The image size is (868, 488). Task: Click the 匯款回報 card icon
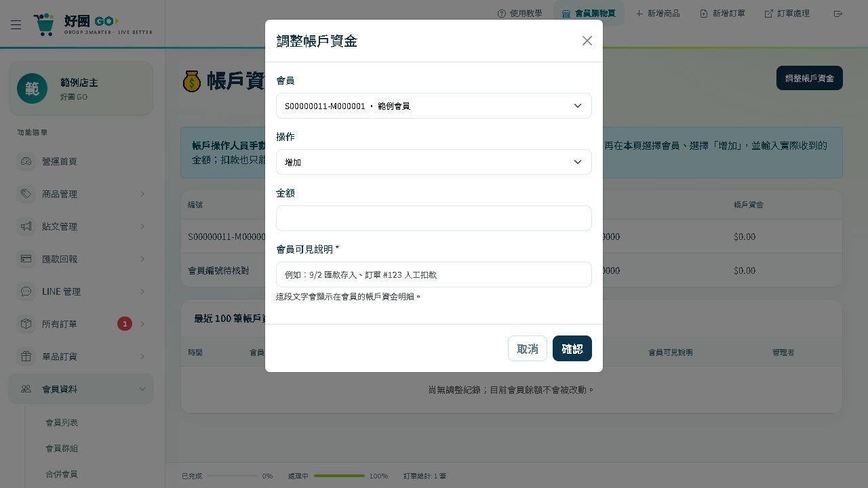click(x=26, y=259)
